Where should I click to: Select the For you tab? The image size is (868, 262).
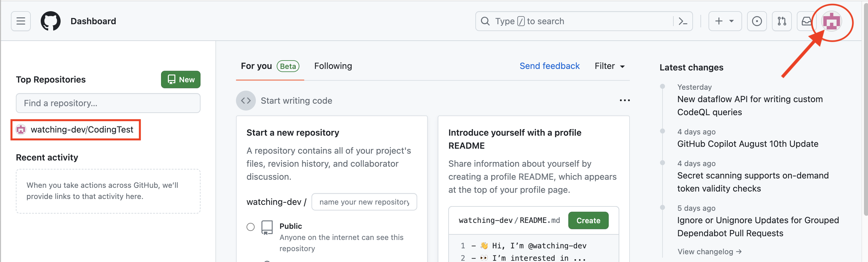click(x=256, y=66)
